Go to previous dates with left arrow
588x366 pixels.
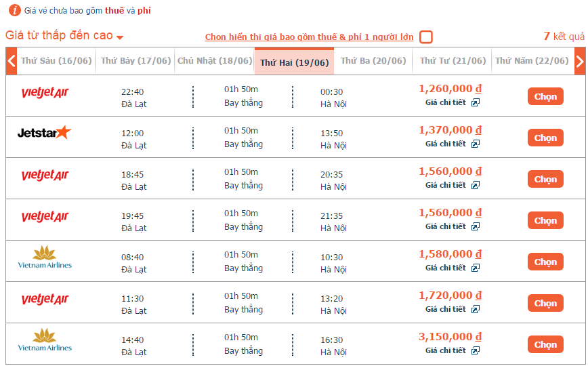pyautogui.click(x=12, y=61)
